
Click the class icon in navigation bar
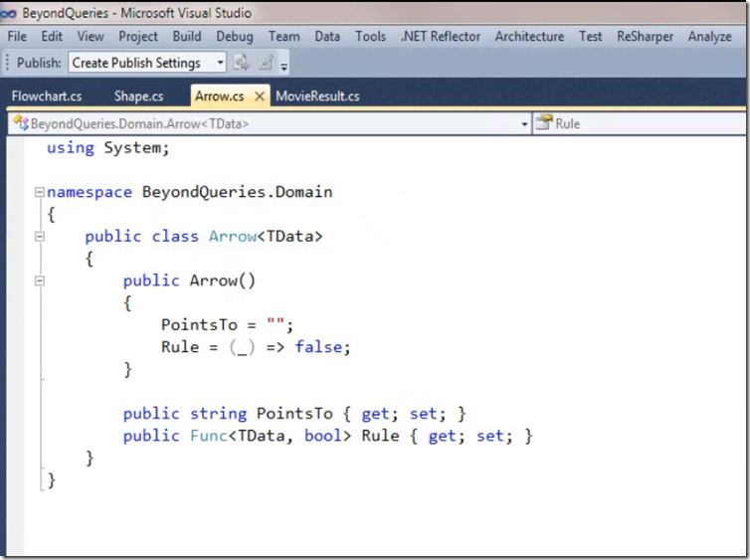coord(21,123)
